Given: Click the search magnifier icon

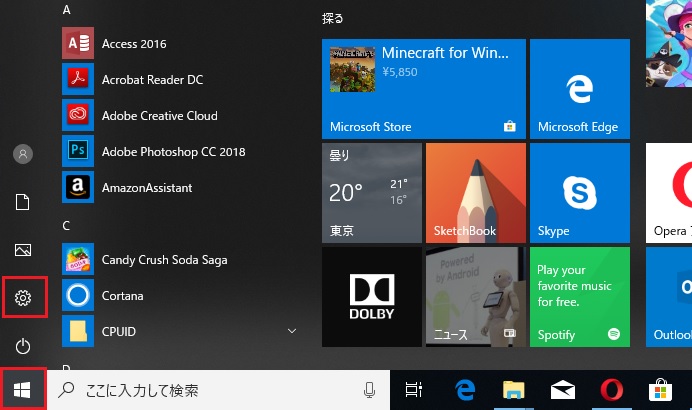Looking at the screenshot, I should (x=66, y=389).
